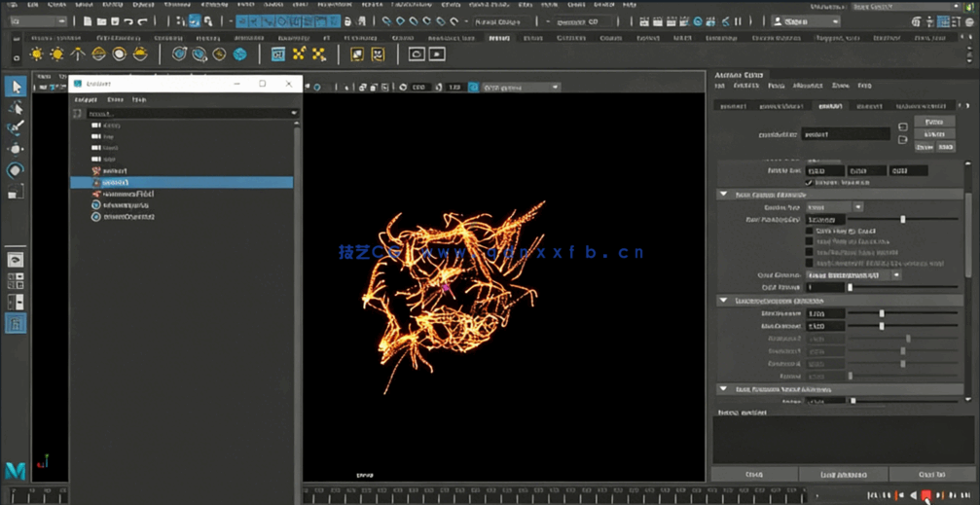Click the first yellow sun shelf icon

(x=37, y=54)
